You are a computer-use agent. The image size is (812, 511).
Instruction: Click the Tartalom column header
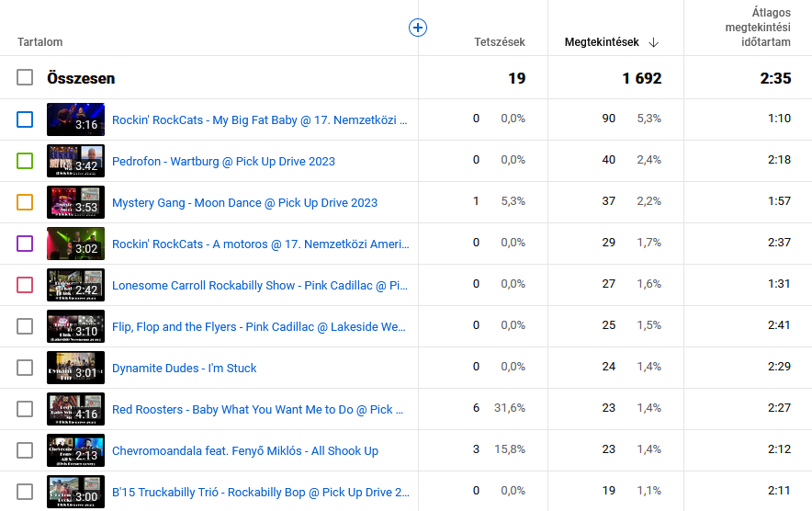click(39, 42)
